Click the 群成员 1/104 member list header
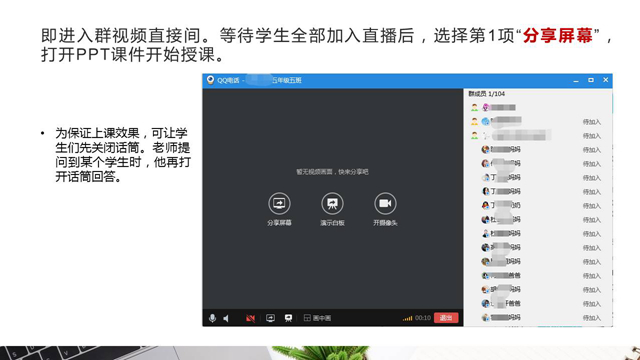 (487, 94)
